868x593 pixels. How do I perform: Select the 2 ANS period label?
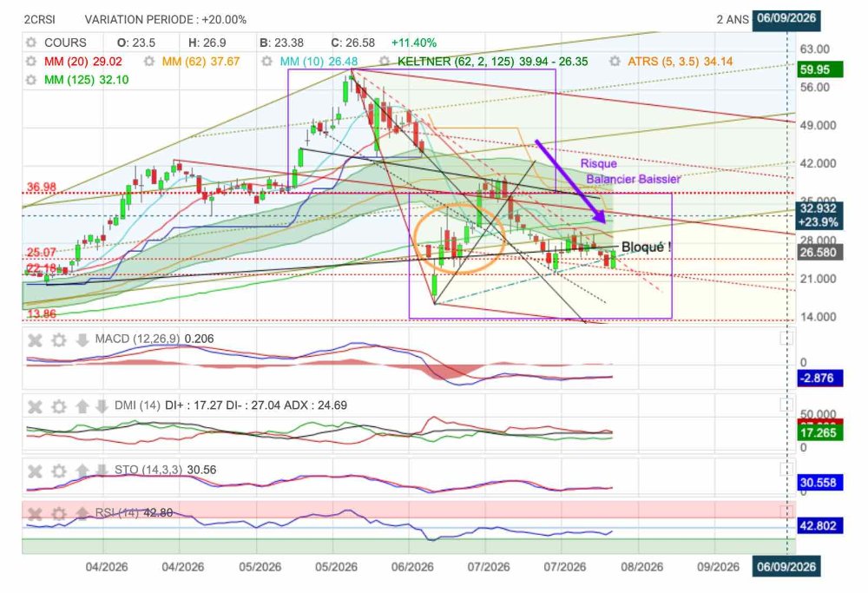tap(732, 19)
